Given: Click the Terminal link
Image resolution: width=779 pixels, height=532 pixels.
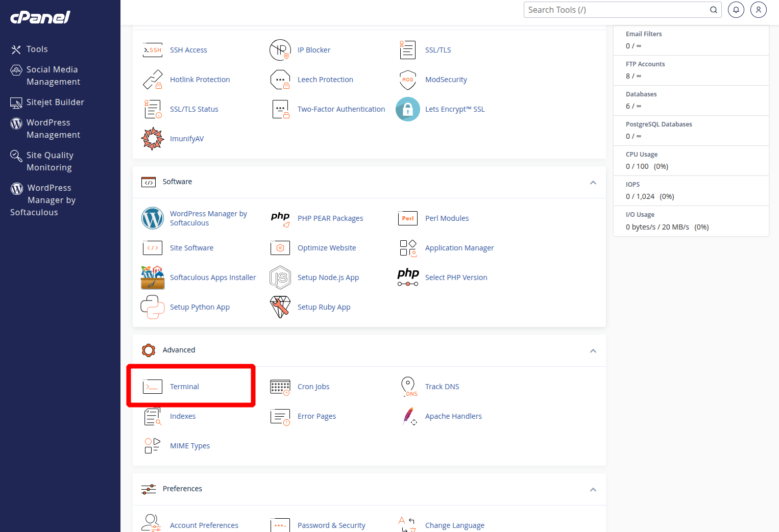Looking at the screenshot, I should (x=184, y=387).
